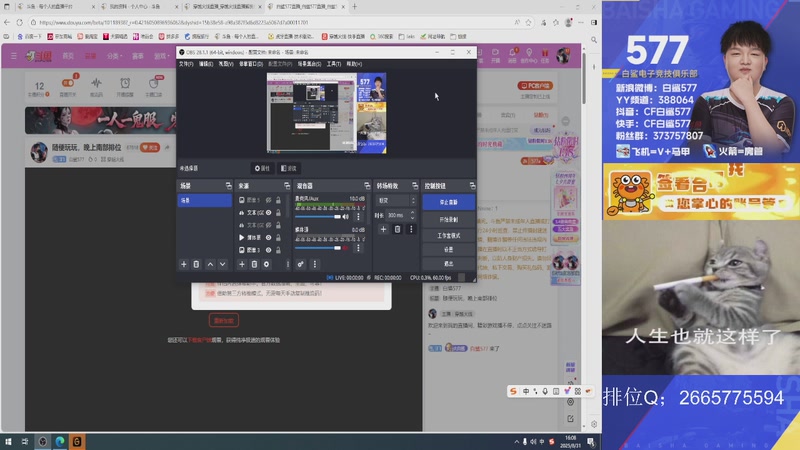Click the browser refresh icon
The width and height of the screenshot is (800, 450).
click(19, 22)
